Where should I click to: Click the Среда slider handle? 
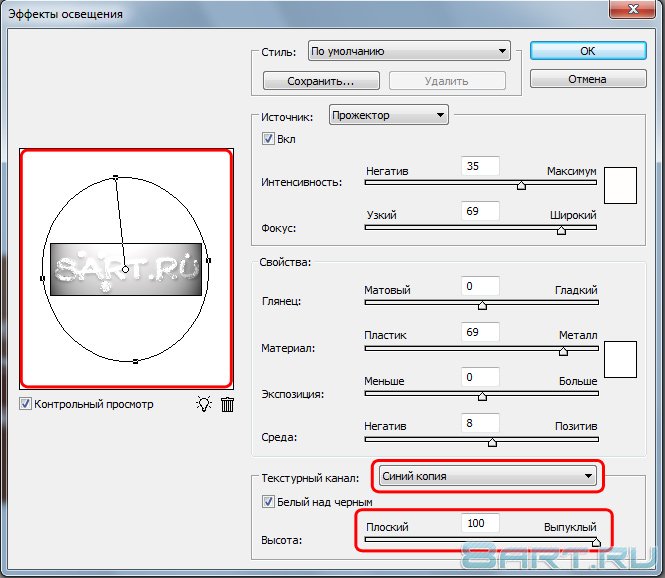pos(492,442)
